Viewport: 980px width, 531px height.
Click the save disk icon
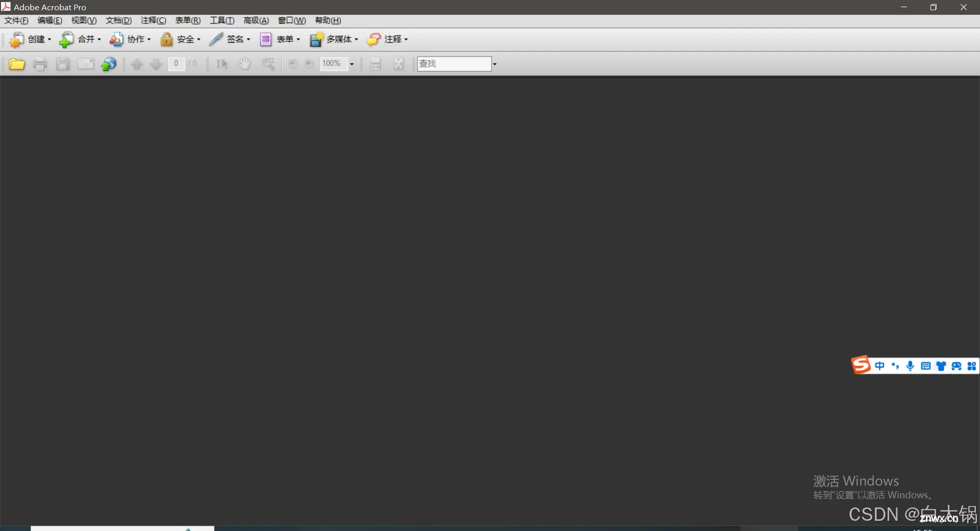63,64
